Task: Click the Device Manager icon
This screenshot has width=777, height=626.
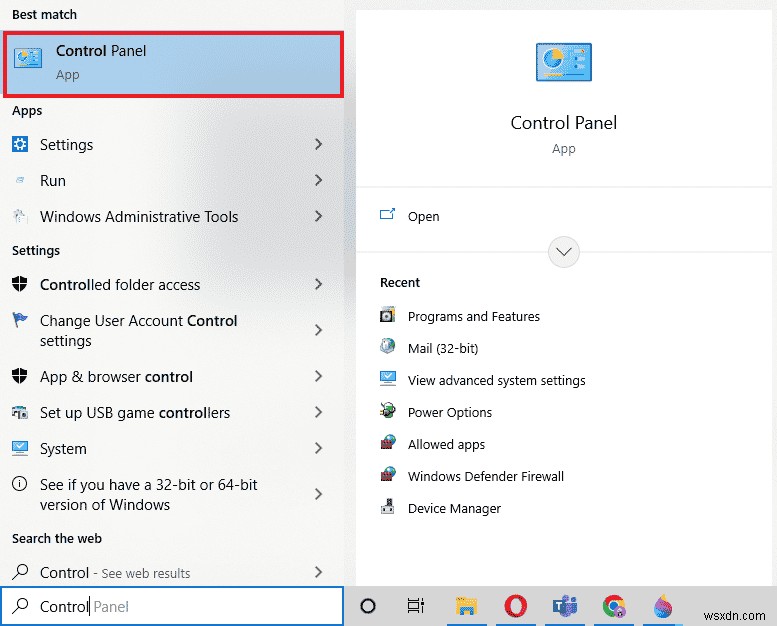Action: (x=388, y=506)
